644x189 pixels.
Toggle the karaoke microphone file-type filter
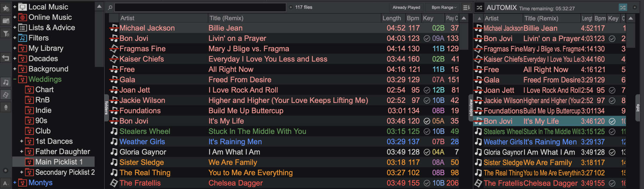[6, 107]
